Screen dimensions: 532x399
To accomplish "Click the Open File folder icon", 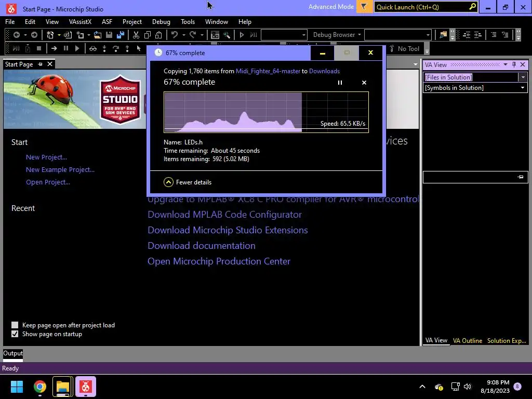I will click(98, 35).
